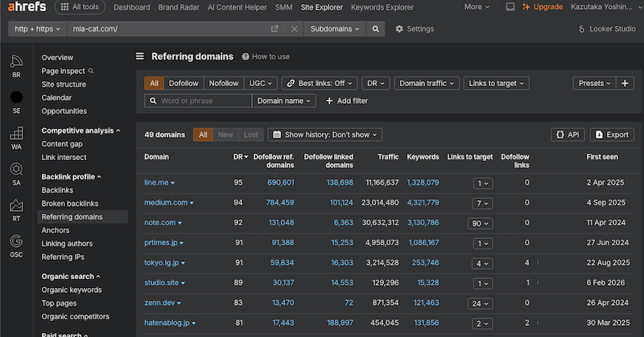Click the Ahrefs logo
This screenshot has width=644, height=337.
(x=25, y=7)
